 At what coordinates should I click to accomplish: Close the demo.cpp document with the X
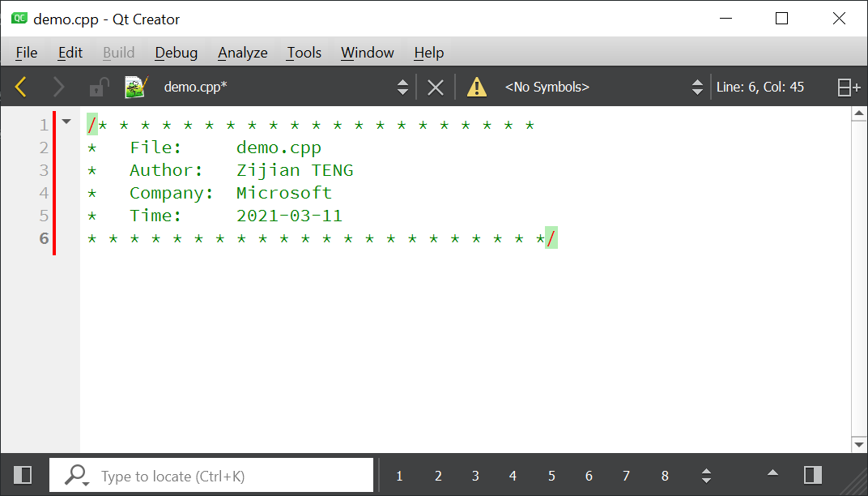point(436,87)
